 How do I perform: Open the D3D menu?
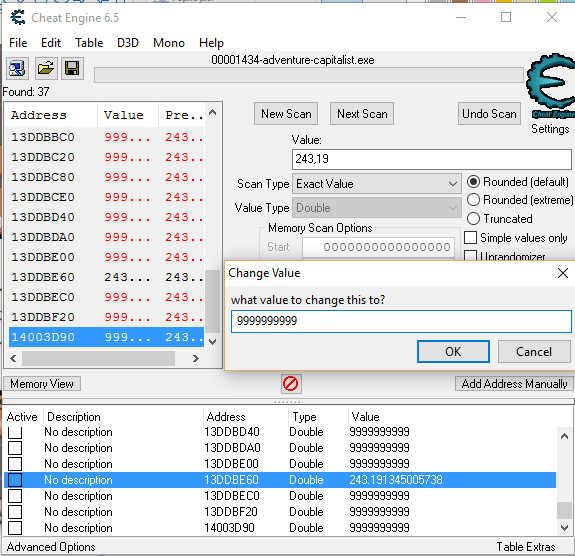coord(128,43)
